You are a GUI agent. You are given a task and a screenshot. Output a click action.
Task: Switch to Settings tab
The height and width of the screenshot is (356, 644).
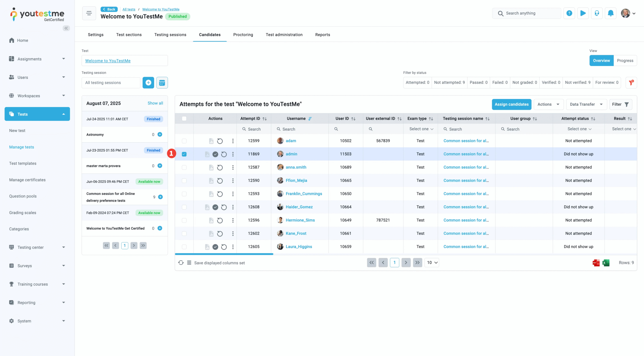click(96, 35)
